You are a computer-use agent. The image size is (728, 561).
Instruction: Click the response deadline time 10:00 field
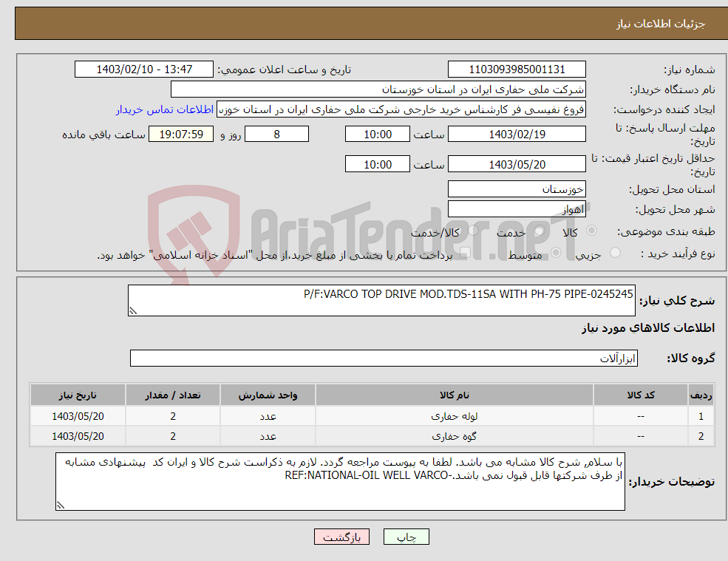click(378, 135)
